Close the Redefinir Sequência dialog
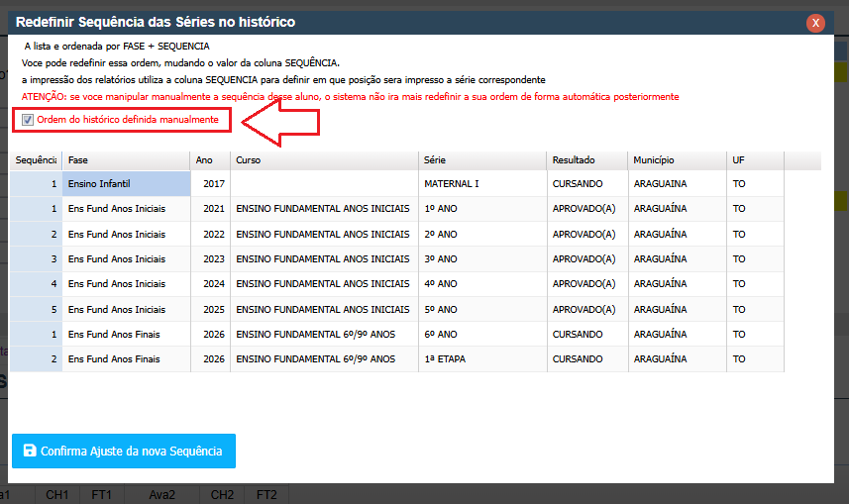Viewport: 849px width, 504px height. [x=815, y=23]
